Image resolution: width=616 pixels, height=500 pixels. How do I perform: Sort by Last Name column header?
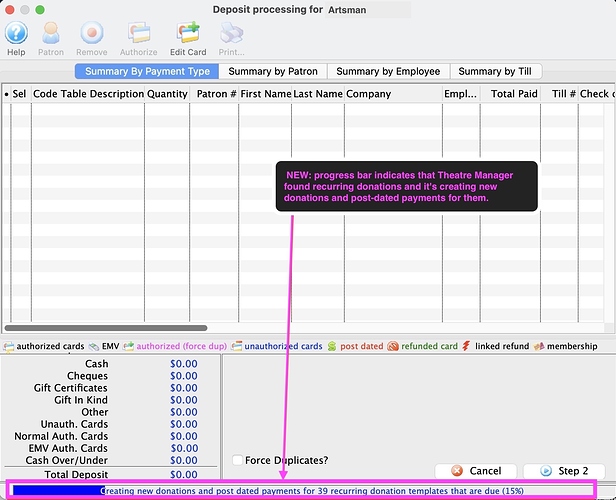tap(318, 94)
